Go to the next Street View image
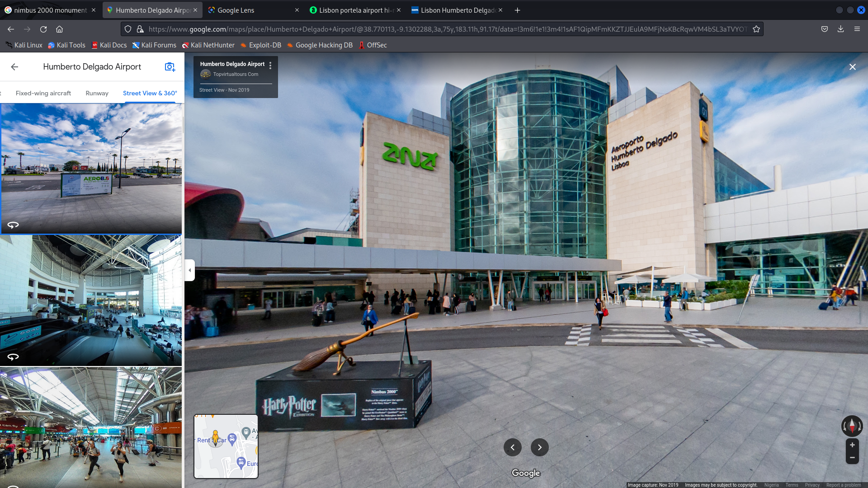Screen dimensions: 868x488 [540, 447]
